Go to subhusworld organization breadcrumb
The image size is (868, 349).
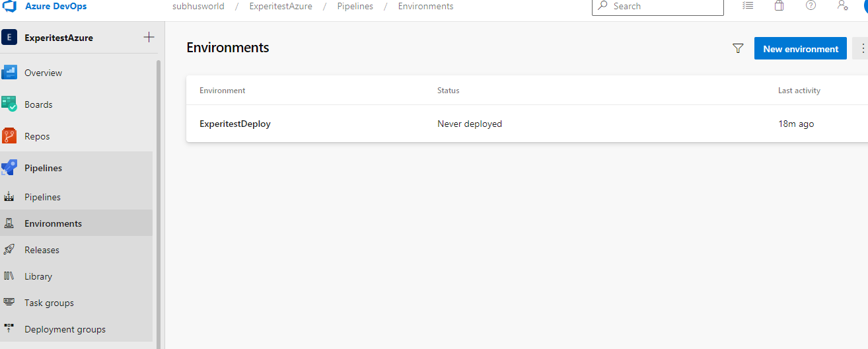coord(198,6)
